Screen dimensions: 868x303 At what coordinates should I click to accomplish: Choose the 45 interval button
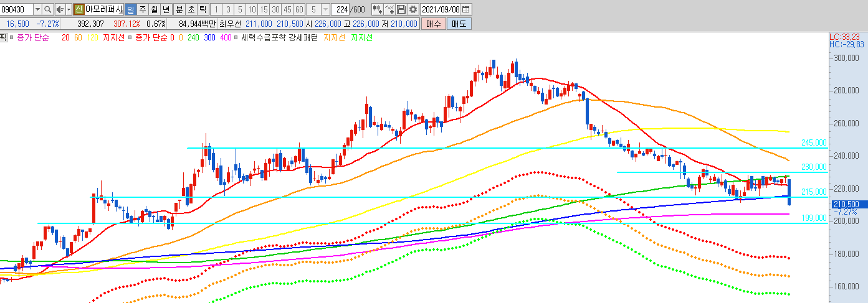point(287,9)
